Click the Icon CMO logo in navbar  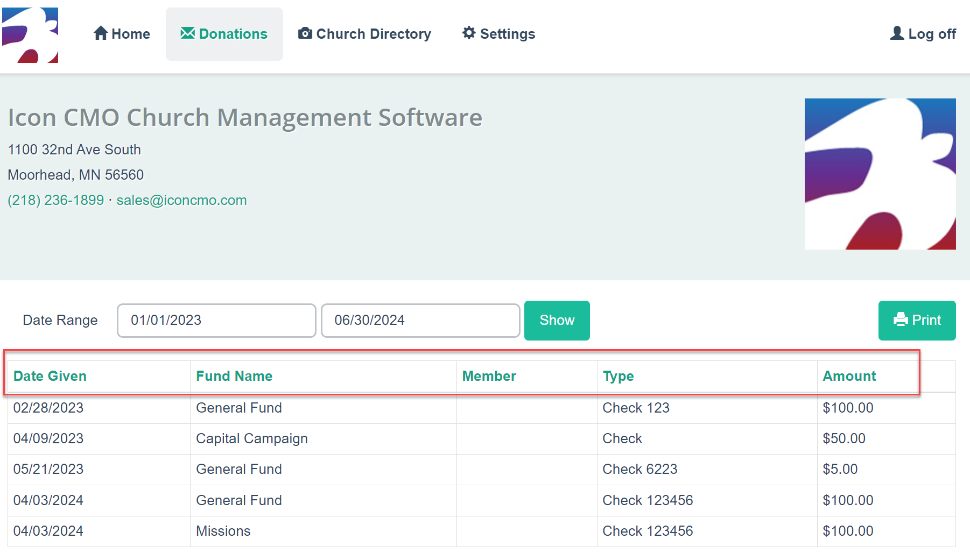[30, 35]
